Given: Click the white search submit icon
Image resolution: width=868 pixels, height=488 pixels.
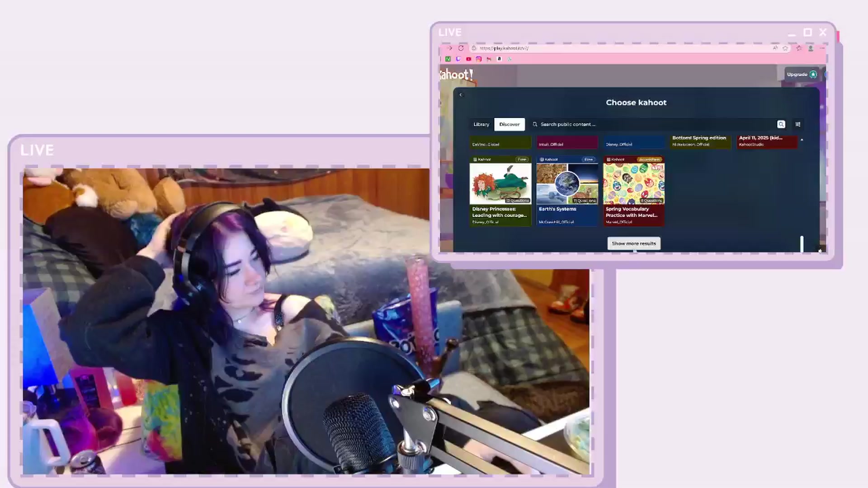Looking at the screenshot, I should [x=781, y=124].
